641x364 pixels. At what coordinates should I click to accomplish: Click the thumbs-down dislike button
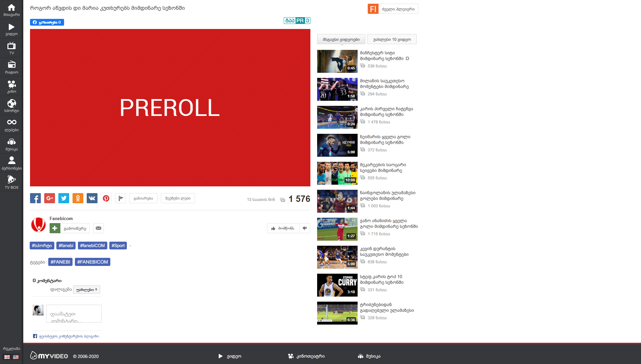pos(305,228)
